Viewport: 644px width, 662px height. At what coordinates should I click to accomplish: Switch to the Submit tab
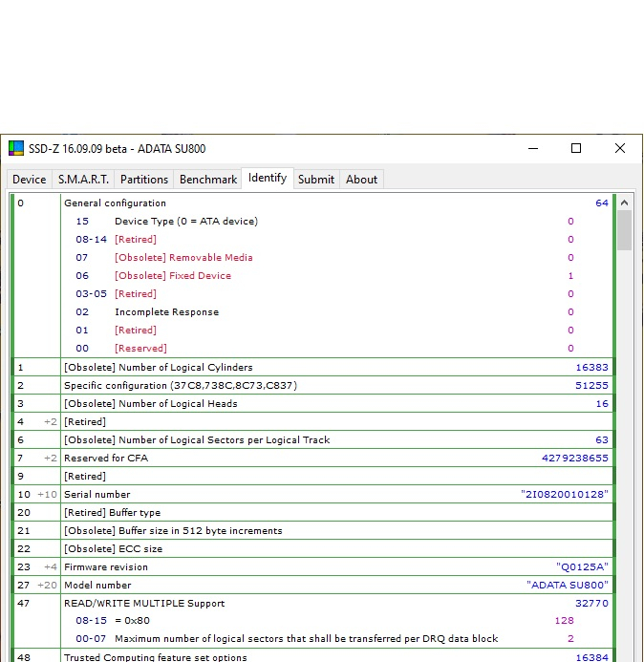(x=316, y=180)
